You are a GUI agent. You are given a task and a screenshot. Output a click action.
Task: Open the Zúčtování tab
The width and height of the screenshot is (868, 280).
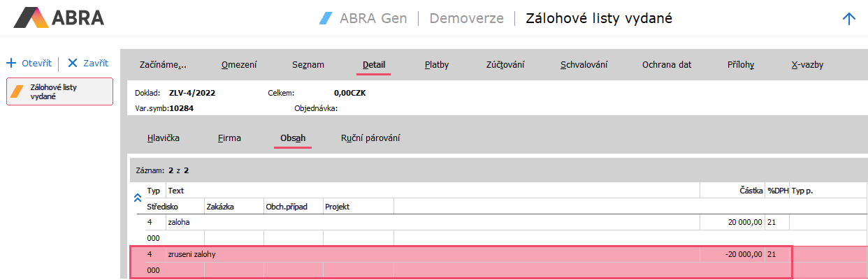click(505, 65)
